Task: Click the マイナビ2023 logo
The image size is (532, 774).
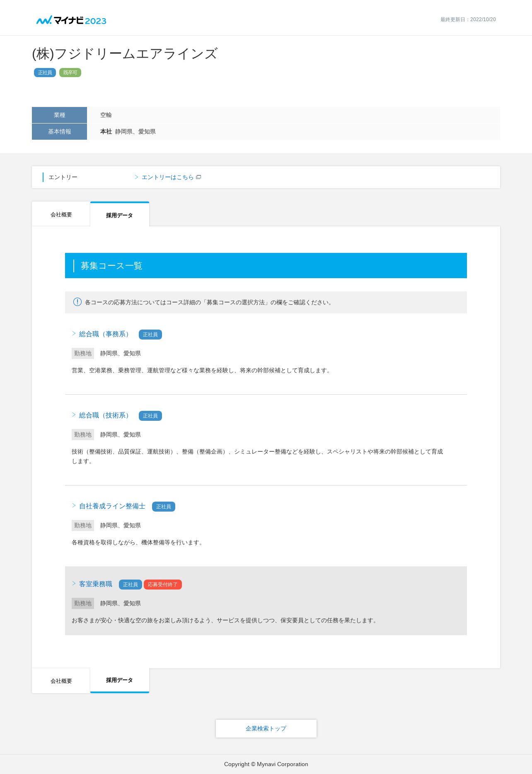Action: click(x=71, y=20)
